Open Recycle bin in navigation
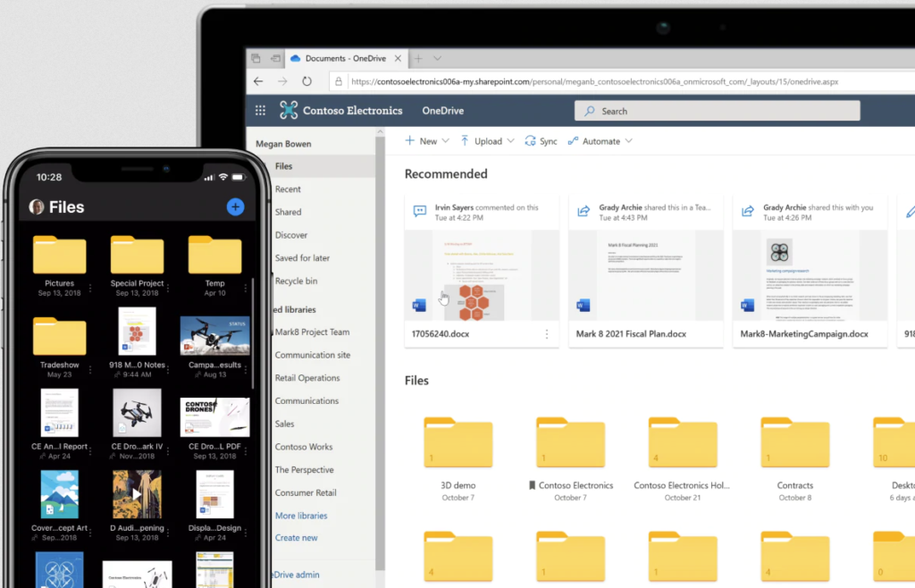Viewport: 915px width, 588px height. pyautogui.click(x=297, y=281)
